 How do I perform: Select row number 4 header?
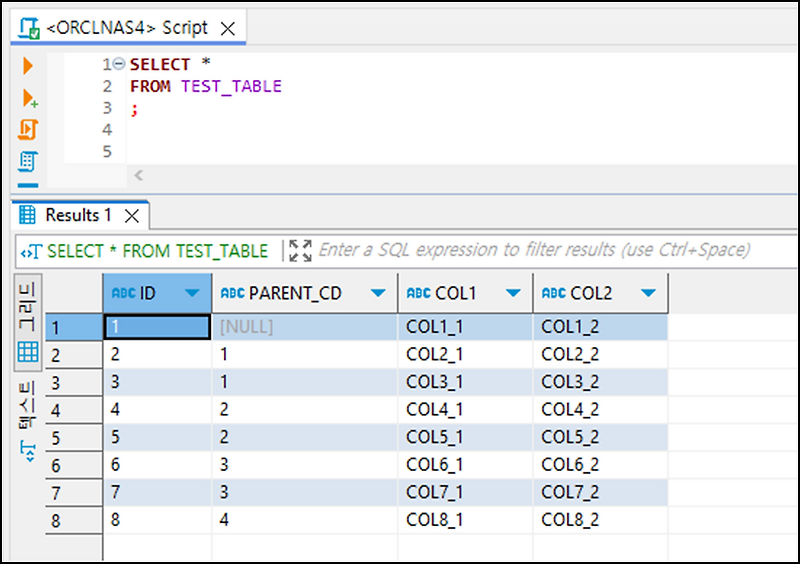(x=74, y=410)
